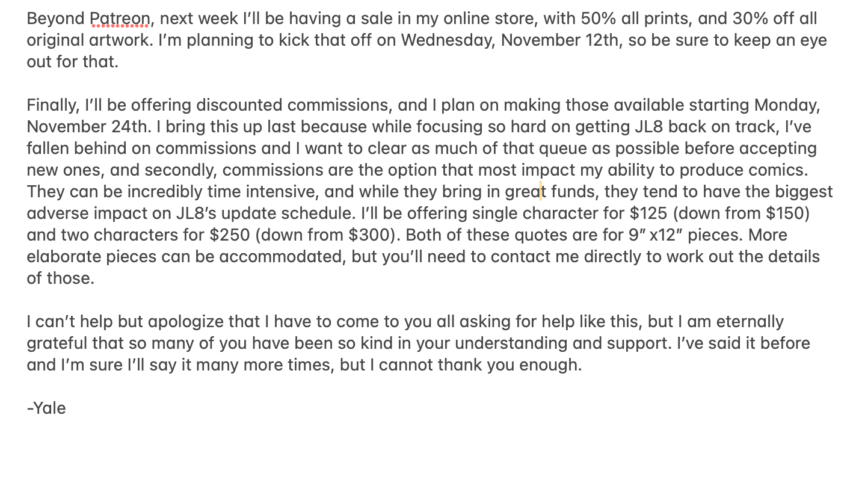The image size is (859, 504).
Task: Click the misspelled-underlined word "Patreon"
Action: [x=120, y=19]
